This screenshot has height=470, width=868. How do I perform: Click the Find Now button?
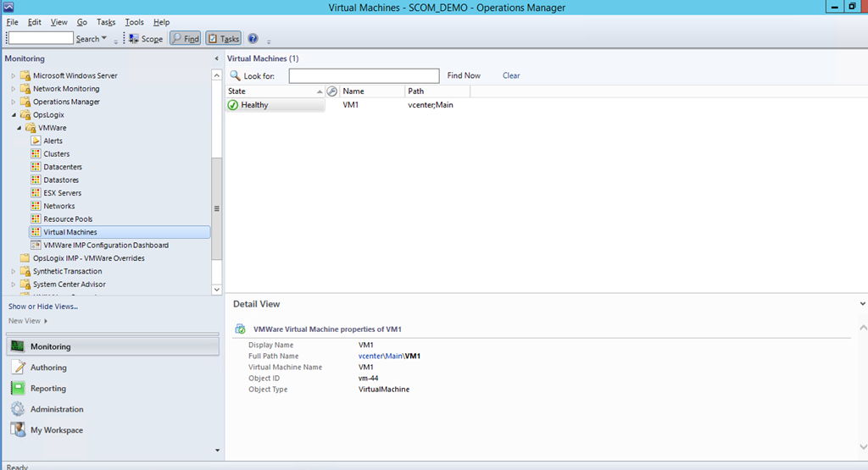click(x=464, y=75)
